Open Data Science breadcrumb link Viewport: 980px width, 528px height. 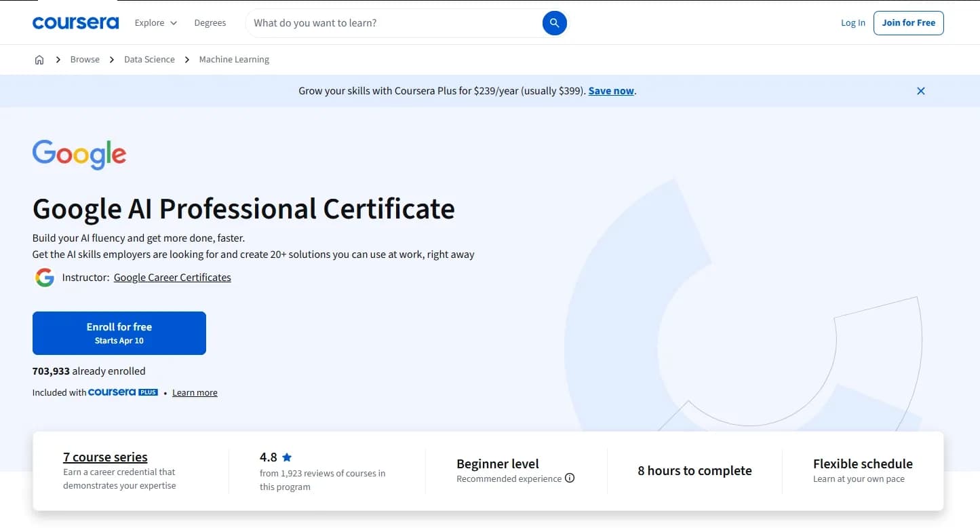pos(149,60)
